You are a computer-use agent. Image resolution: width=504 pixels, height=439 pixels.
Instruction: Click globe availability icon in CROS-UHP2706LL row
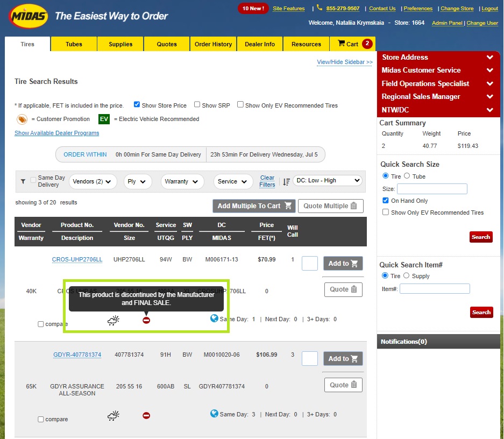click(214, 318)
